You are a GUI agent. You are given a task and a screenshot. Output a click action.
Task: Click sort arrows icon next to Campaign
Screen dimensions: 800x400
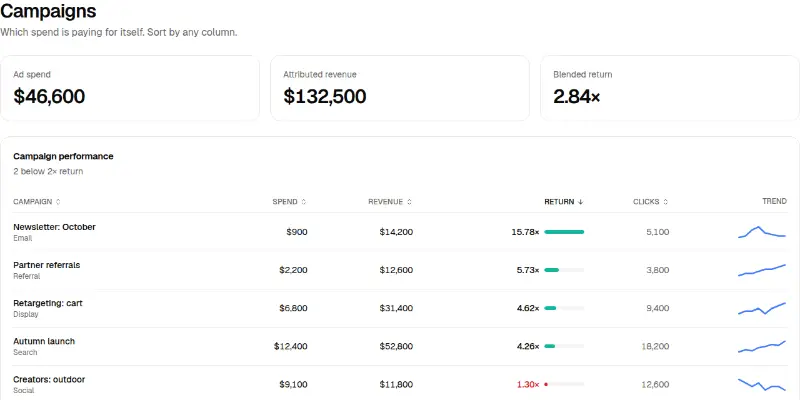58,202
